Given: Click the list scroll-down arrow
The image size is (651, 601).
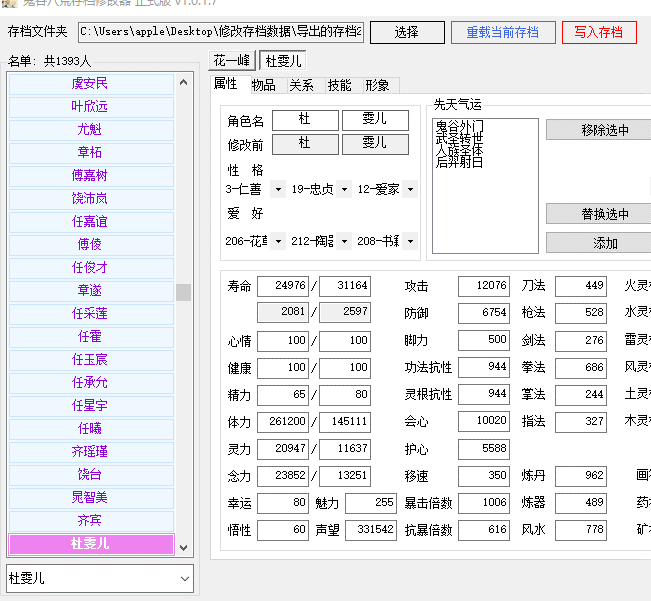Looking at the screenshot, I should click(x=184, y=547).
